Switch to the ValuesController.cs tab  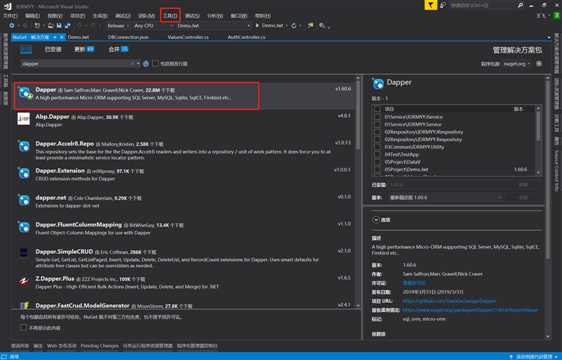(188, 37)
